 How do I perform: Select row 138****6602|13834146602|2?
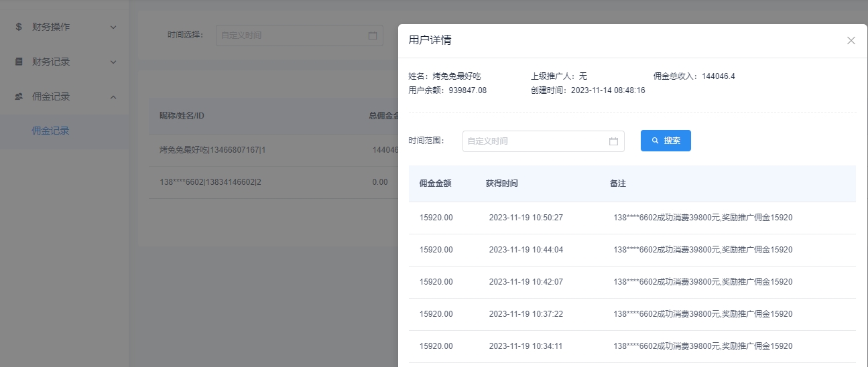[x=273, y=182]
